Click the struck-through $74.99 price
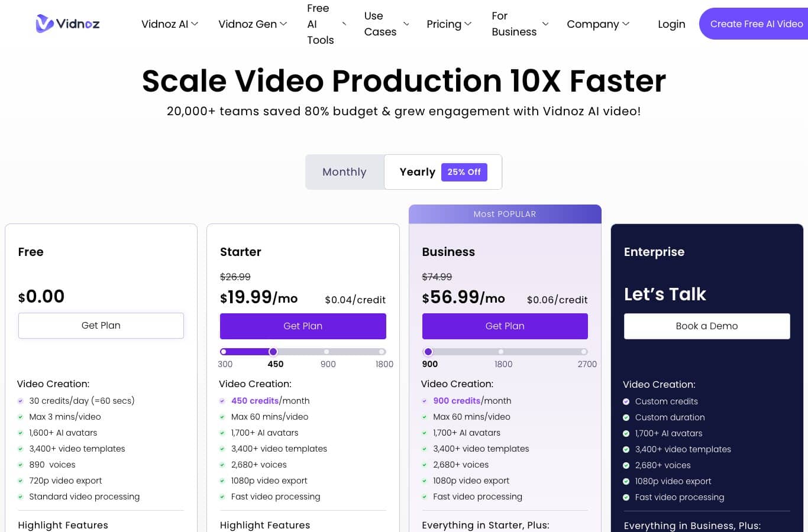Screen dimensions: 808x532 click(x=437, y=277)
